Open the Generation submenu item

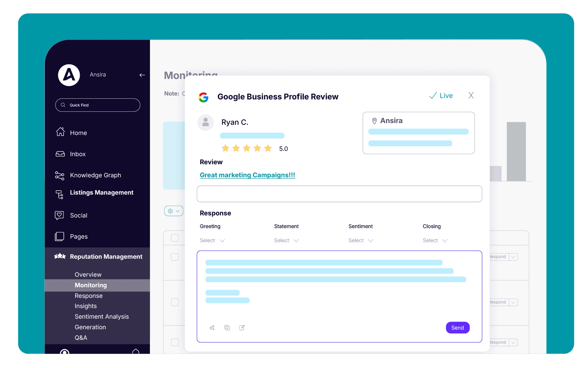90,327
